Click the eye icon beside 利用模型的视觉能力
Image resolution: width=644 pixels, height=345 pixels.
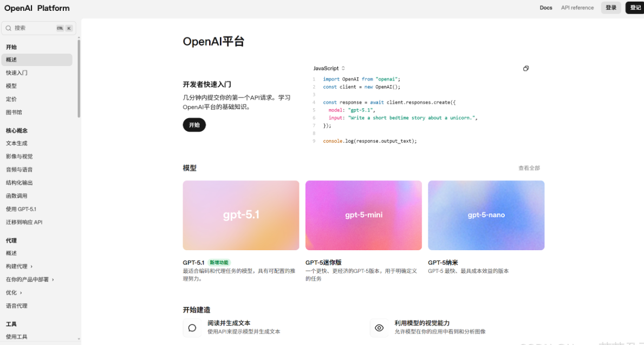[x=379, y=327]
